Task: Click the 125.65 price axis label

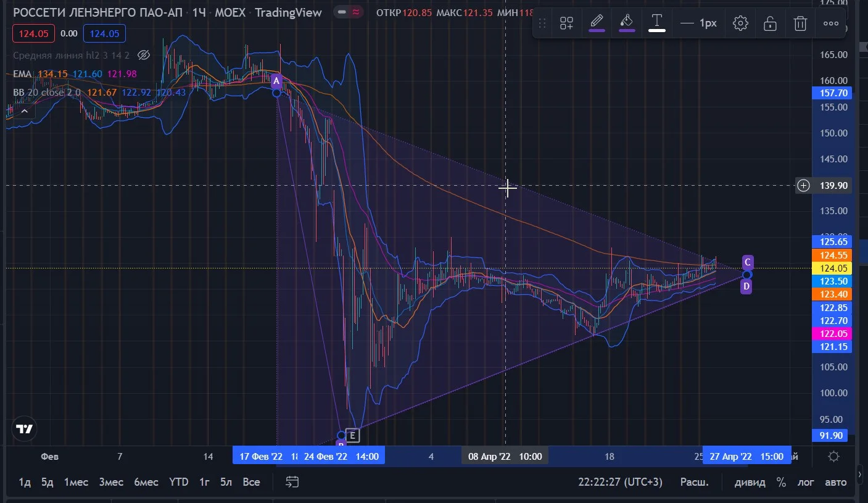Action: tap(832, 242)
